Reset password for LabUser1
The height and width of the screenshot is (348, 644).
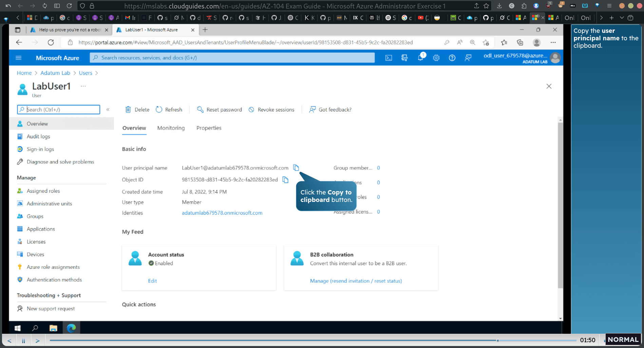click(x=220, y=109)
